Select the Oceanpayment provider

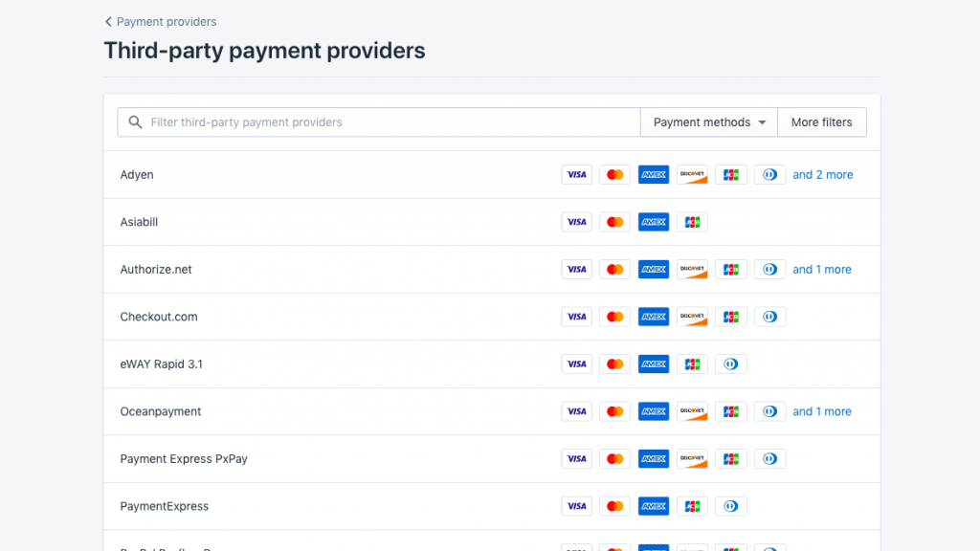[x=492, y=412]
